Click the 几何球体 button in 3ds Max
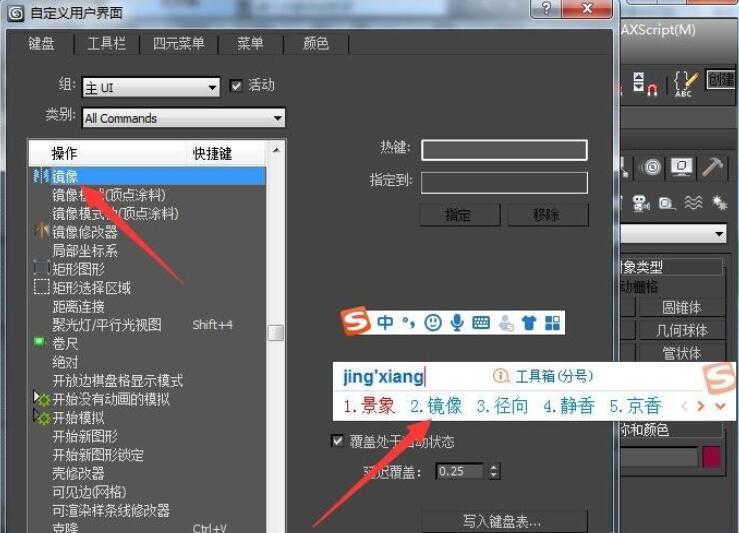The image size is (739, 533). click(682, 330)
